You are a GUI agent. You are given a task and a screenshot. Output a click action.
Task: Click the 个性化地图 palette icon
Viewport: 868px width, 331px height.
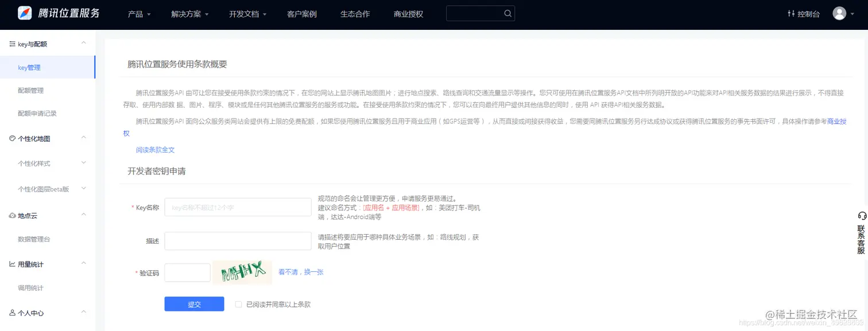pyautogui.click(x=12, y=138)
